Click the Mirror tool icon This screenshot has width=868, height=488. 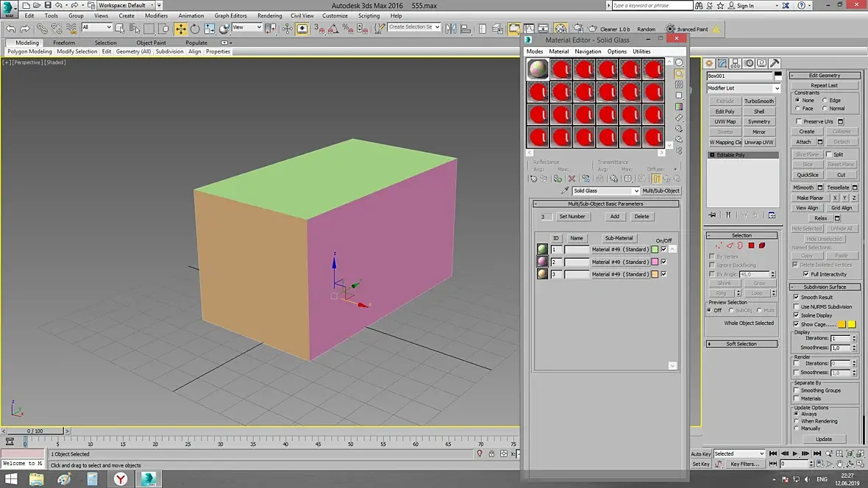(x=450, y=29)
